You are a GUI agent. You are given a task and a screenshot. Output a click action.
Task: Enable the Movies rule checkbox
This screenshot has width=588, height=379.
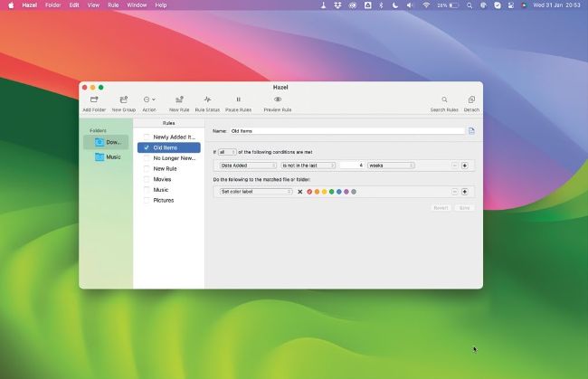coord(147,179)
